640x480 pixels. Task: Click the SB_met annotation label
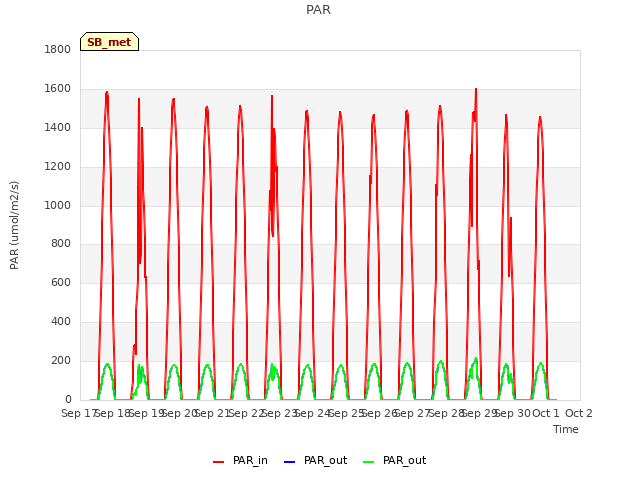tap(109, 42)
